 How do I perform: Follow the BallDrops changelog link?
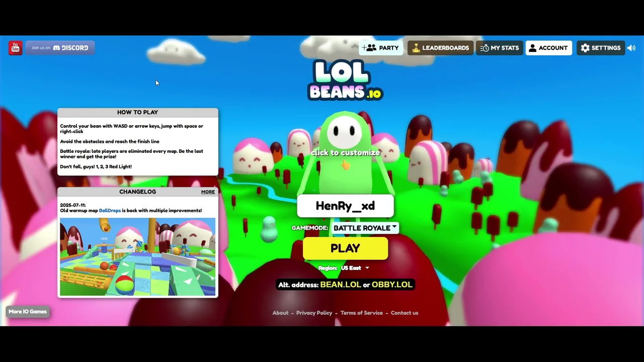point(110,211)
